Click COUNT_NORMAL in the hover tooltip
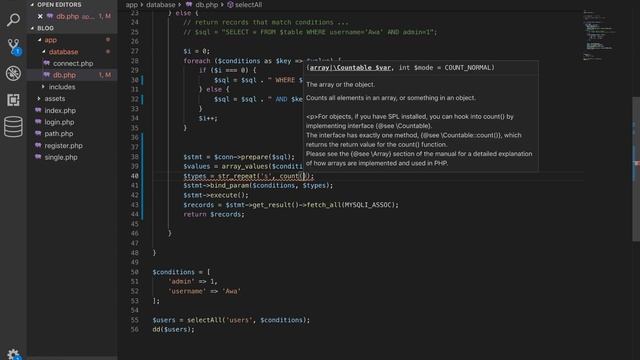This screenshot has width=640, height=360. pyautogui.click(x=467, y=68)
